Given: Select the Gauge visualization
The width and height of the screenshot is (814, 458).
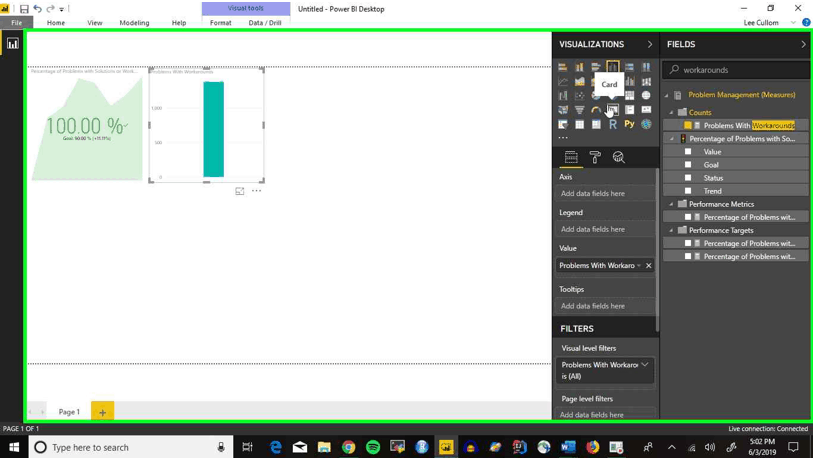Looking at the screenshot, I should point(596,110).
